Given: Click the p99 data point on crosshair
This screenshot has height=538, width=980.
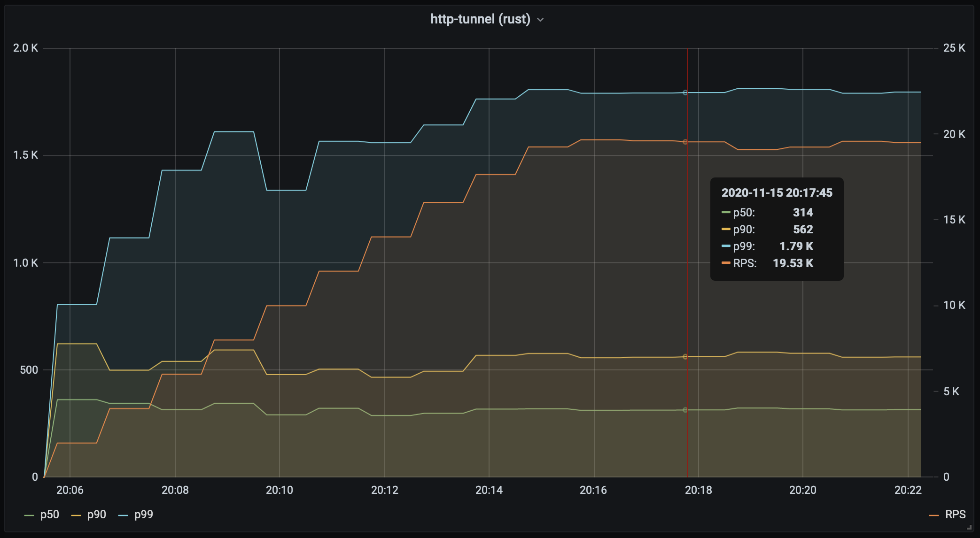Looking at the screenshot, I should 685,92.
